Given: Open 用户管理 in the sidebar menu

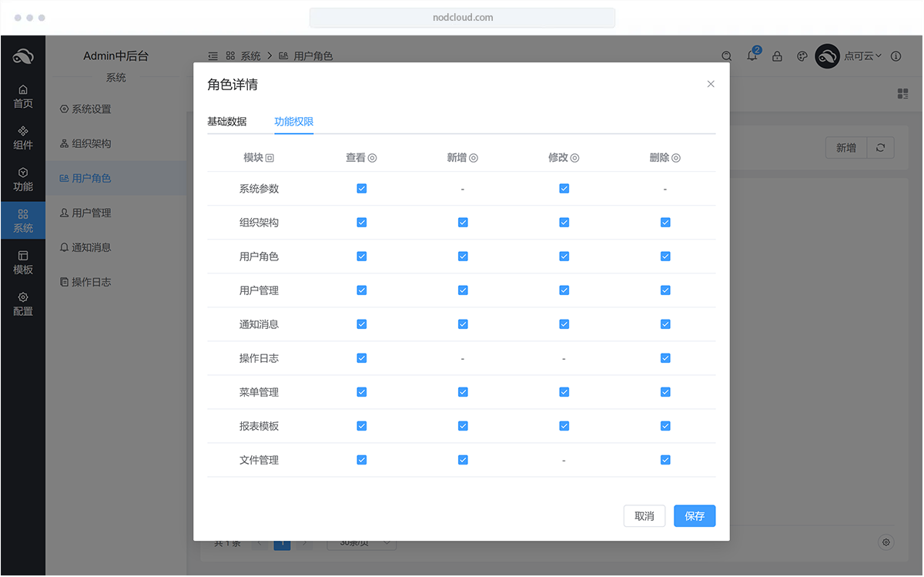Looking at the screenshot, I should (91, 213).
